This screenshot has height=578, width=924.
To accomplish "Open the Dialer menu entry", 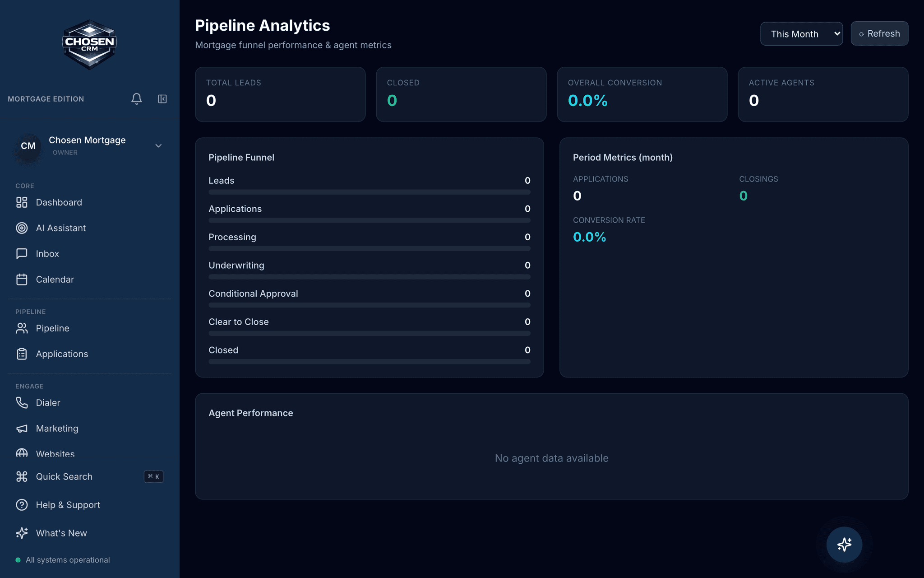I will 89,403.
